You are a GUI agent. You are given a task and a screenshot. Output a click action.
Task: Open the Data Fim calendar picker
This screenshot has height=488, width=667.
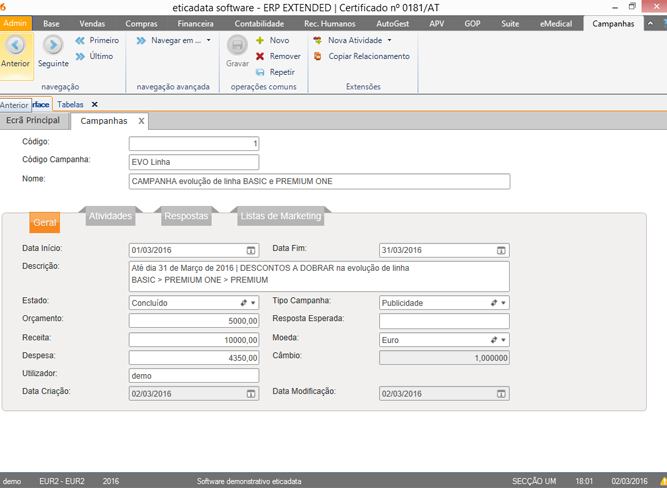pos(501,250)
